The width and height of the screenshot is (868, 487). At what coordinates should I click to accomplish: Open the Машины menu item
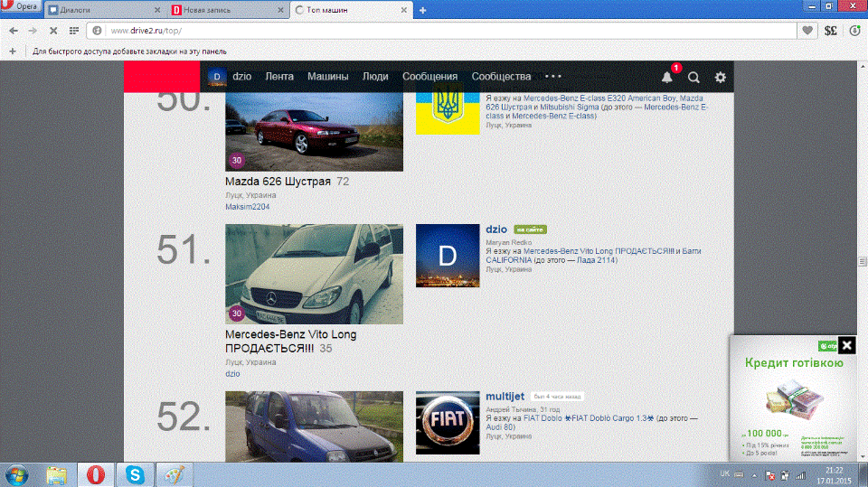pyautogui.click(x=327, y=77)
